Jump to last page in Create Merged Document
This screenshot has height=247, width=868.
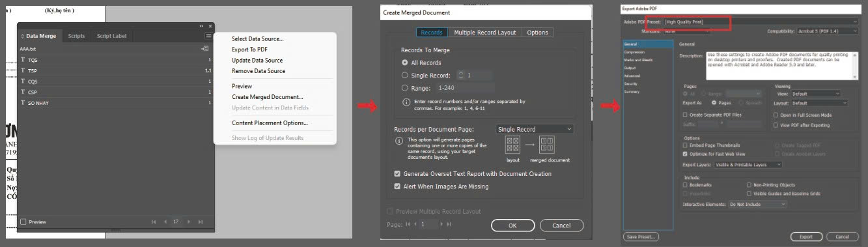point(449,224)
